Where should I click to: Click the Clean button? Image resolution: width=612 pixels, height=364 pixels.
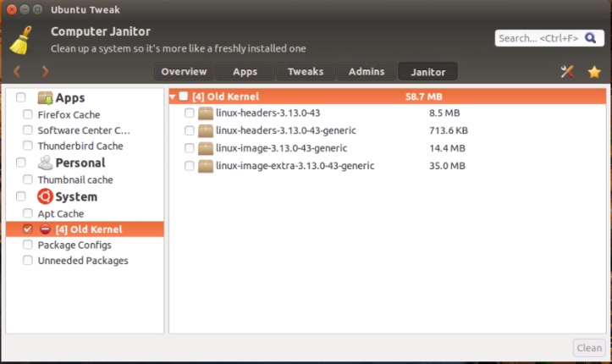click(589, 348)
